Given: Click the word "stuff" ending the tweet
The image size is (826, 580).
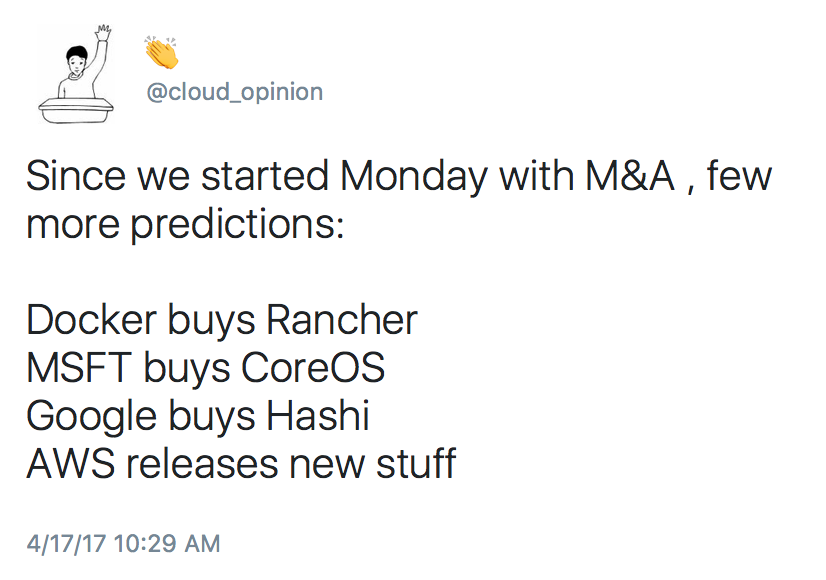Looking at the screenshot, I should coord(416,464).
